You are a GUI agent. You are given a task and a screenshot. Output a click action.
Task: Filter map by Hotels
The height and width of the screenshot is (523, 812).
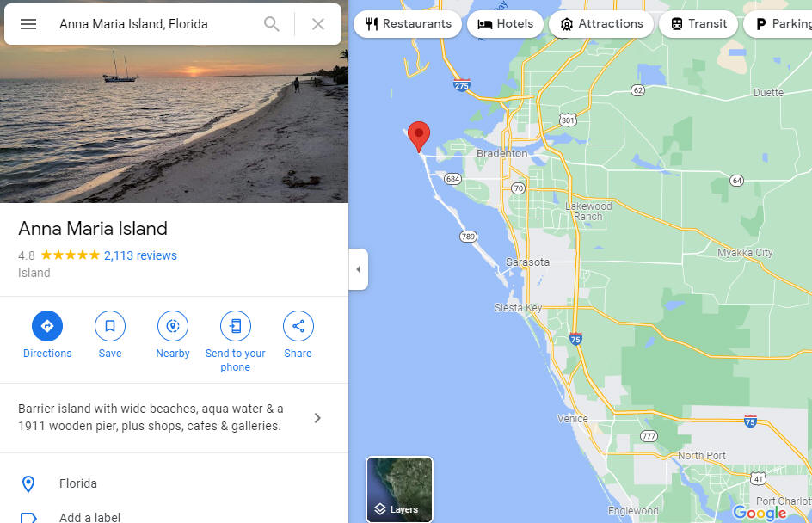point(505,24)
